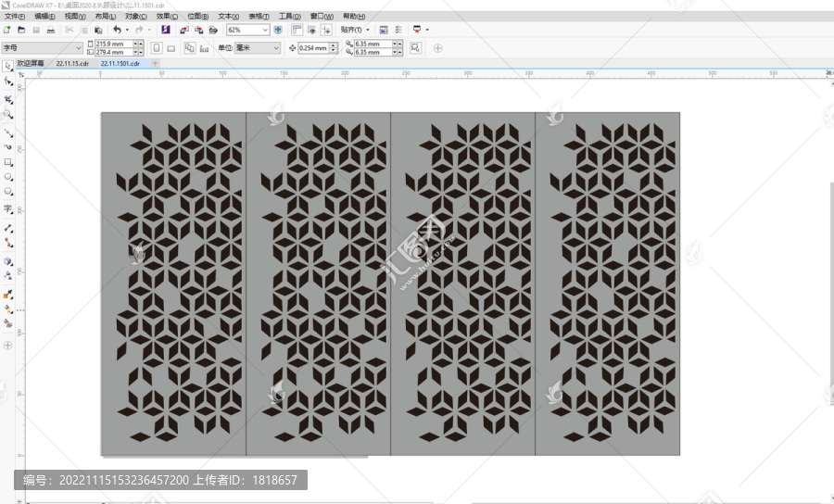Screen dimensions: 834x504
Task: Redo the undone action
Action: tap(139, 30)
